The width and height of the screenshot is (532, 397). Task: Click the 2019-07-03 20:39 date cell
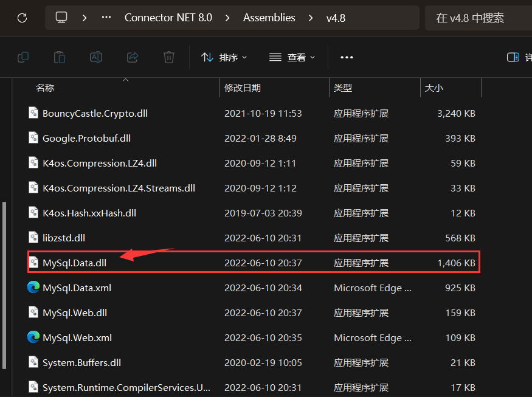(263, 213)
